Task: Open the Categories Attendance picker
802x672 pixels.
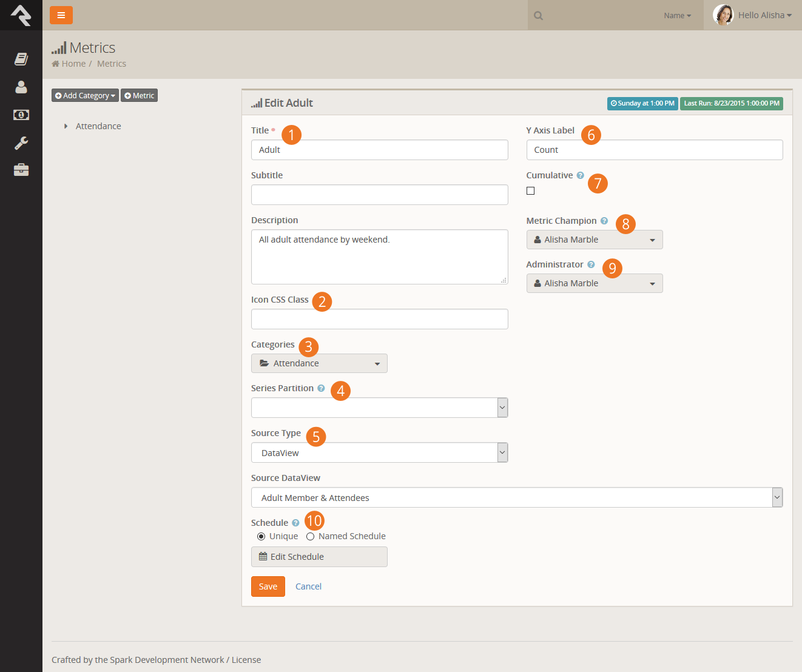Action: [319, 363]
